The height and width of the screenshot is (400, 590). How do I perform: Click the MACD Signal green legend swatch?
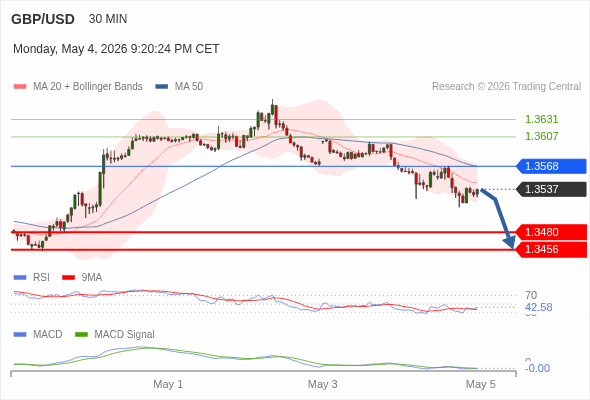[81, 334]
